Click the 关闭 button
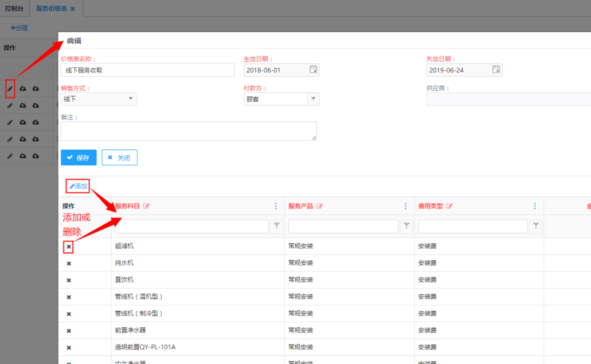This screenshot has width=591, height=364. 119,157
